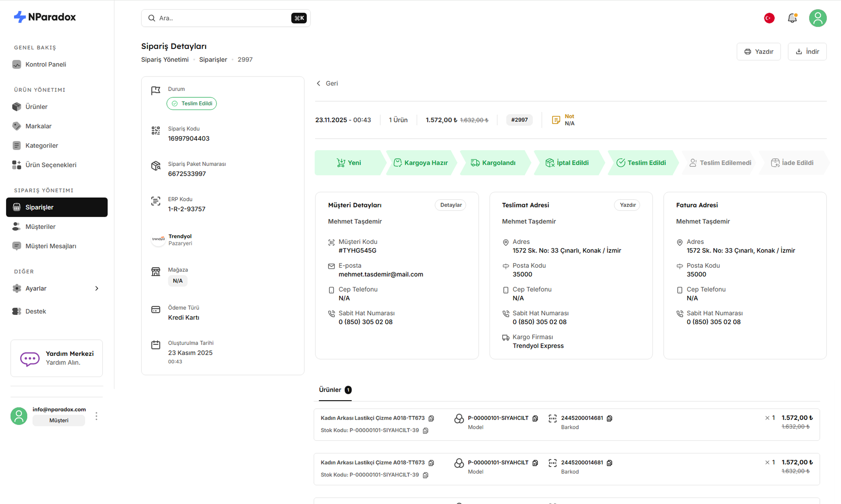Open customer Detaylar button
This screenshot has width=841, height=504.
[450, 205]
